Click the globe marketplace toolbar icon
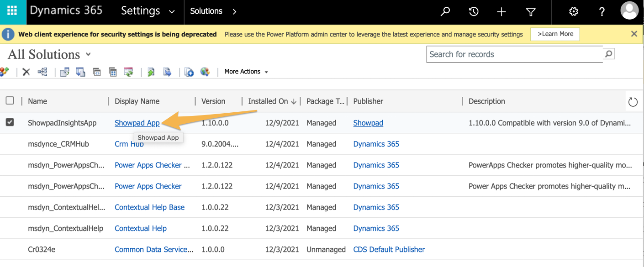 pyautogui.click(x=205, y=72)
